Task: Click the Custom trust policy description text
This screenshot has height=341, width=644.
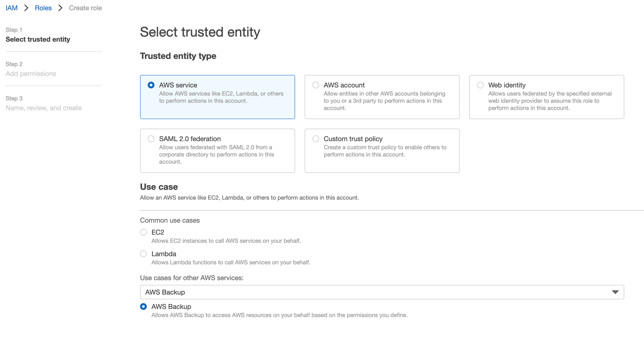Action: tap(385, 151)
